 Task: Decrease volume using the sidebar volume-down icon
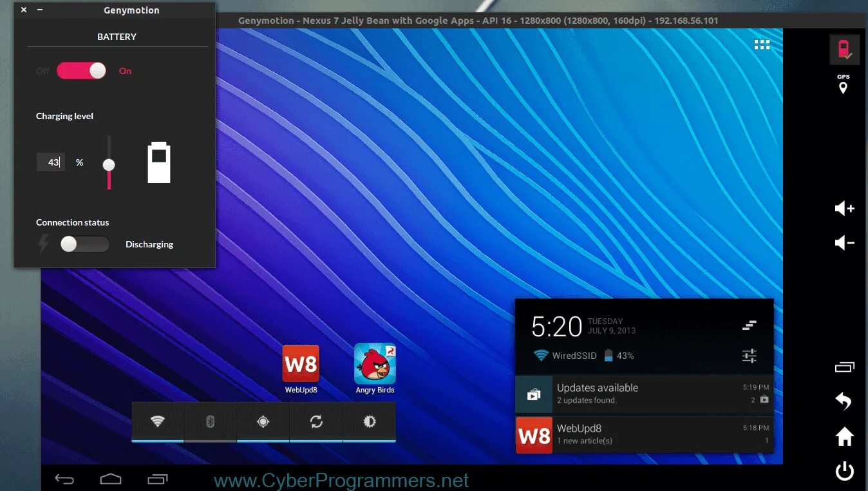click(x=844, y=243)
